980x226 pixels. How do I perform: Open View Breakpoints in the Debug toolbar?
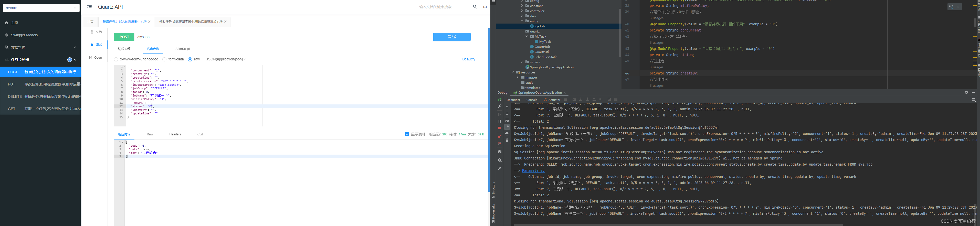(500, 136)
